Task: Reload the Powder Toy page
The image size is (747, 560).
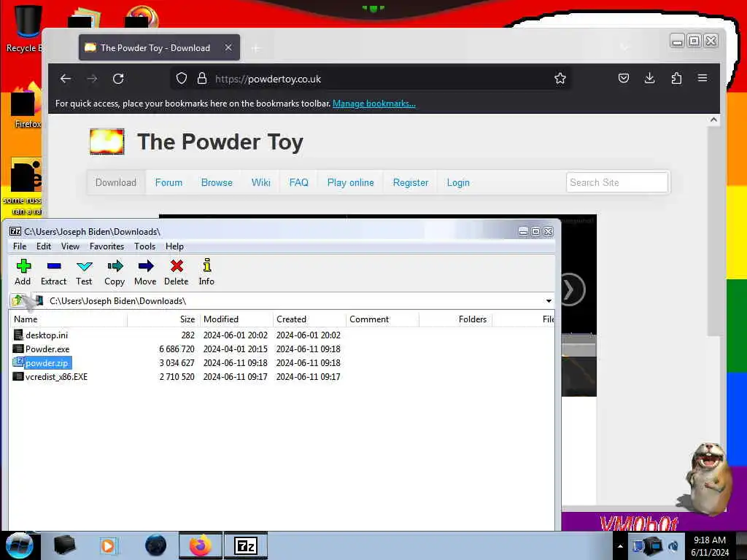Action: pos(118,79)
